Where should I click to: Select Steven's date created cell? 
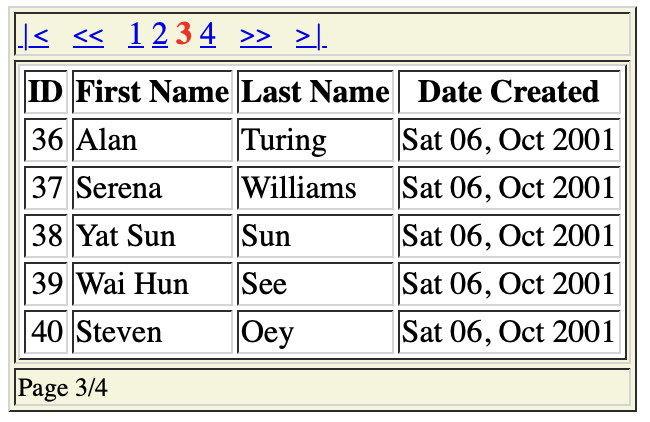tap(509, 332)
